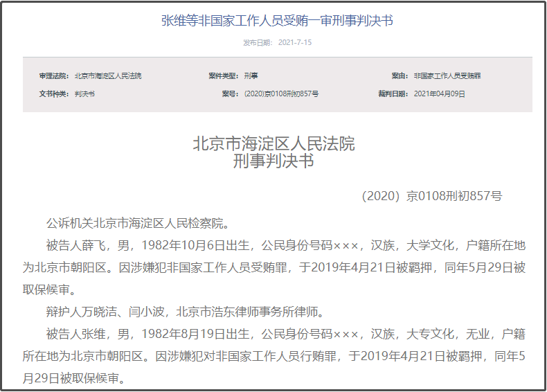This screenshot has width=547, height=392.
Task: Click the label 发布日期
Action: (256, 42)
